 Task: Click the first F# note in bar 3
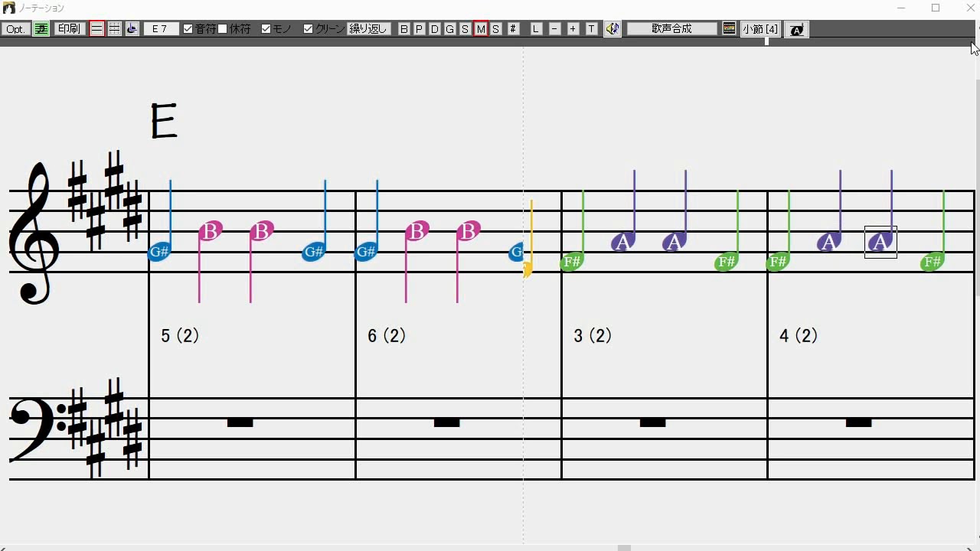[572, 262]
